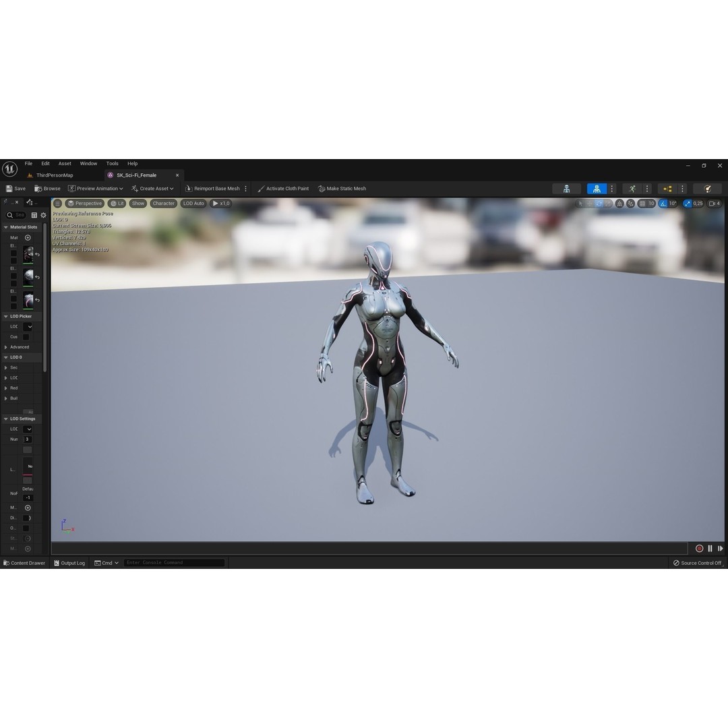Viewport: 728px width, 728px height.
Task: Toggle the Cus checkbox in LOD Picker
Action: point(26,337)
